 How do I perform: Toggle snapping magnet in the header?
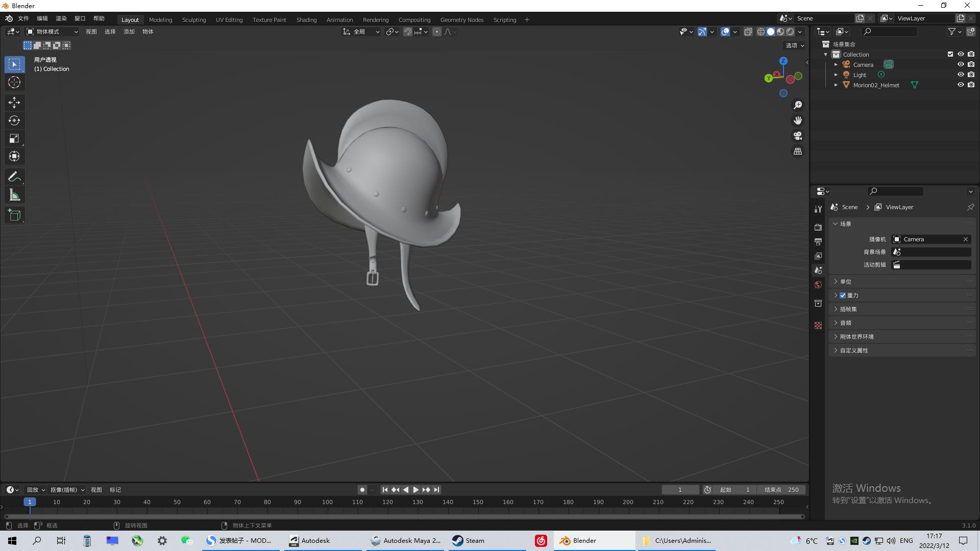click(408, 32)
